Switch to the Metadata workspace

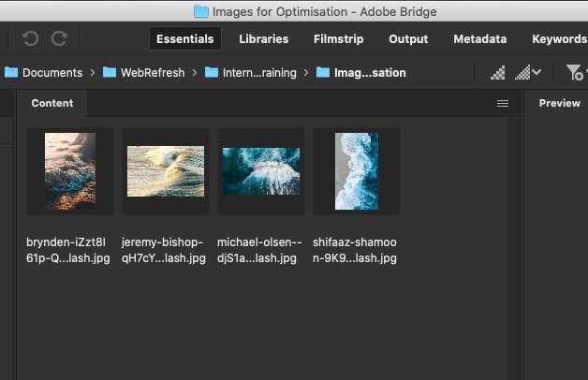[x=480, y=39]
